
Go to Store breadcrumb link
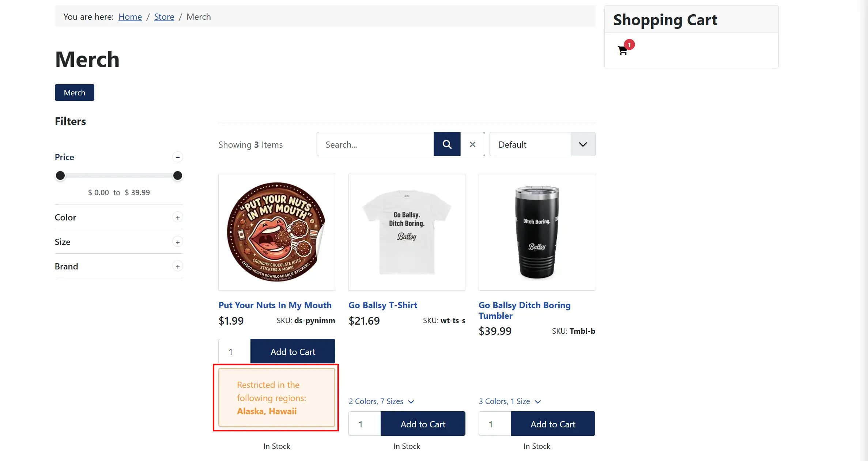pyautogui.click(x=164, y=17)
